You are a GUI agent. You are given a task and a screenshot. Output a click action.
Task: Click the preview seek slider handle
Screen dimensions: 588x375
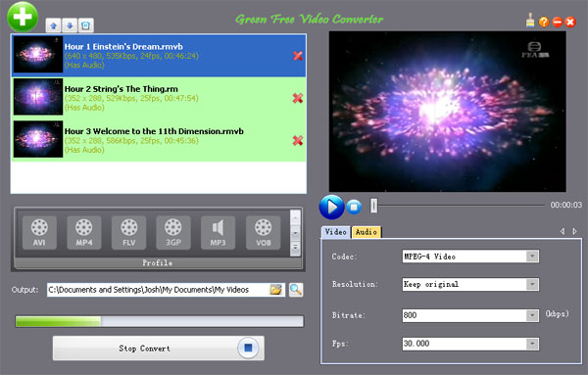coord(374,206)
